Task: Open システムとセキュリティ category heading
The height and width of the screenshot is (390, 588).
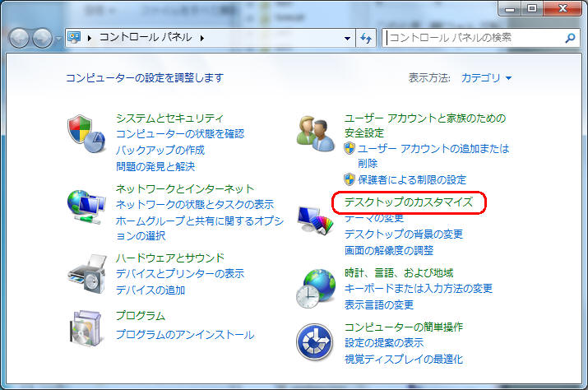Action: 169,118
